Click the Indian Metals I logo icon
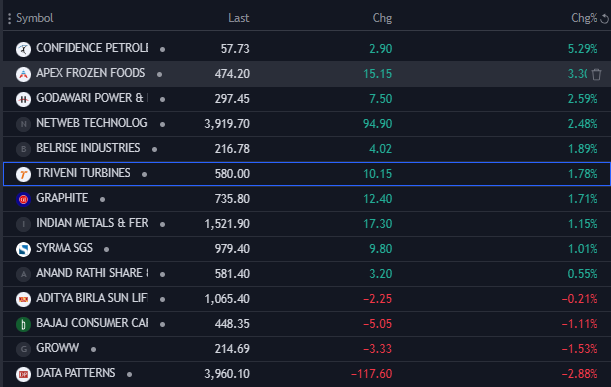 pyautogui.click(x=23, y=224)
